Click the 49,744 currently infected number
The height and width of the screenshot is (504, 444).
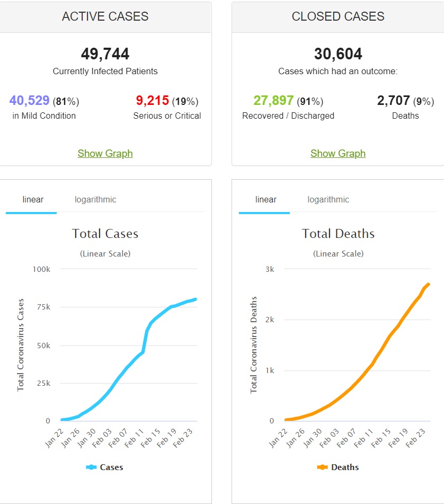105,54
